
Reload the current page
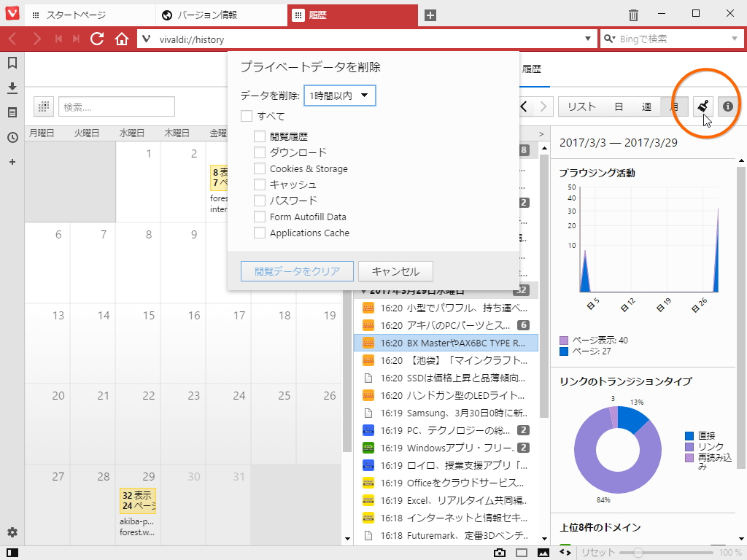[97, 39]
